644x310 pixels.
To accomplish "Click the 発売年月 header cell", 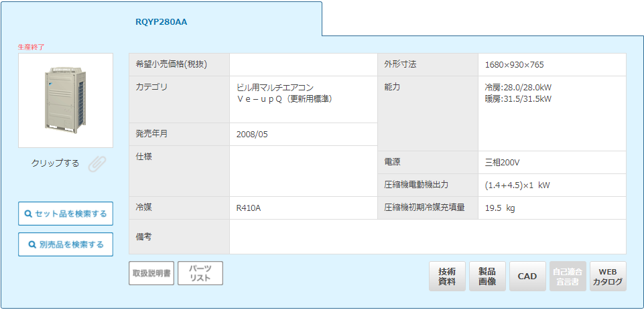I will pyautogui.click(x=180, y=135).
